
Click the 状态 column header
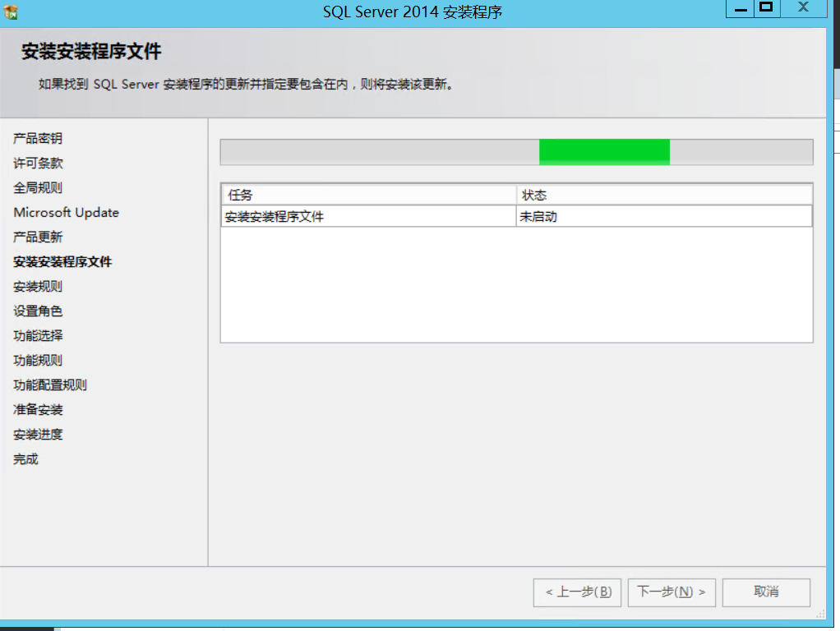[x=664, y=195]
